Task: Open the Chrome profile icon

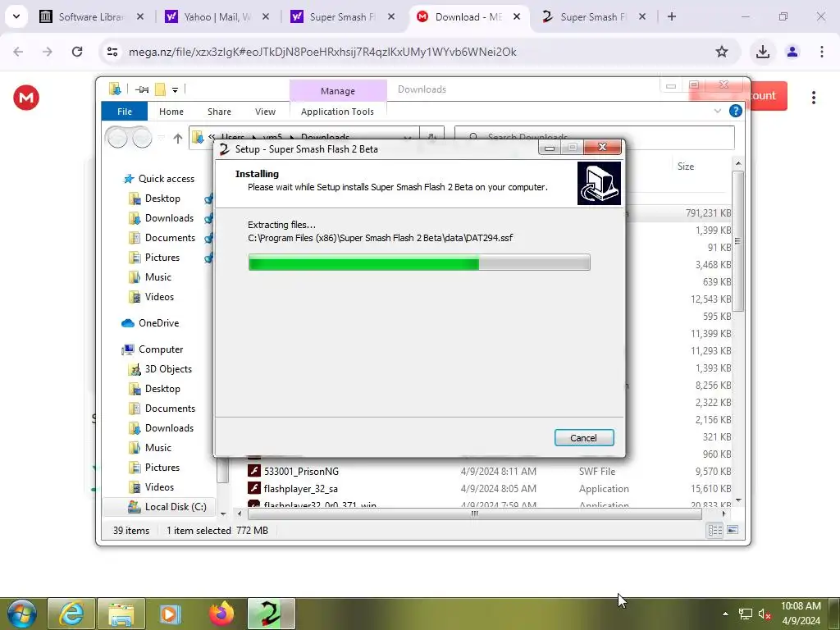Action: (792, 52)
